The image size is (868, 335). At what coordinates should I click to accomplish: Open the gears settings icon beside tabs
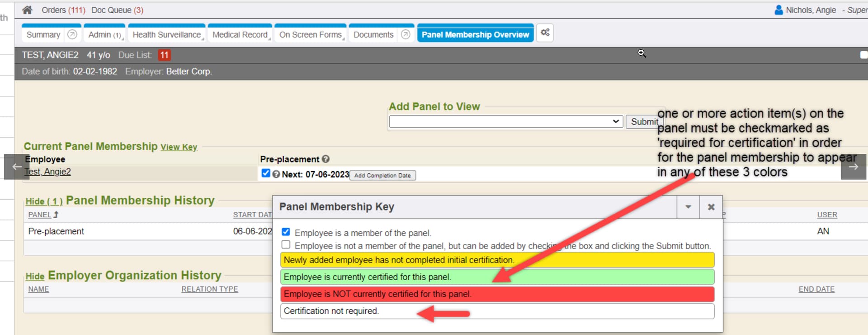[x=545, y=33]
